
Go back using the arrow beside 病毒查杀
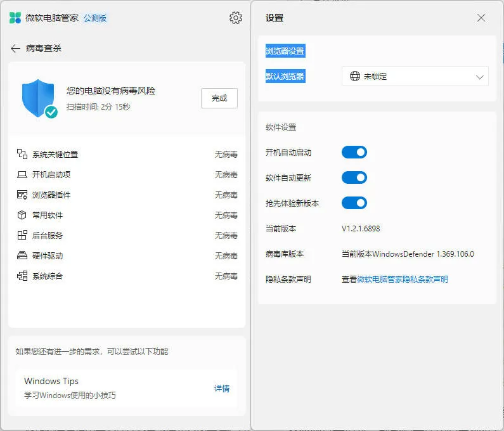coord(15,48)
